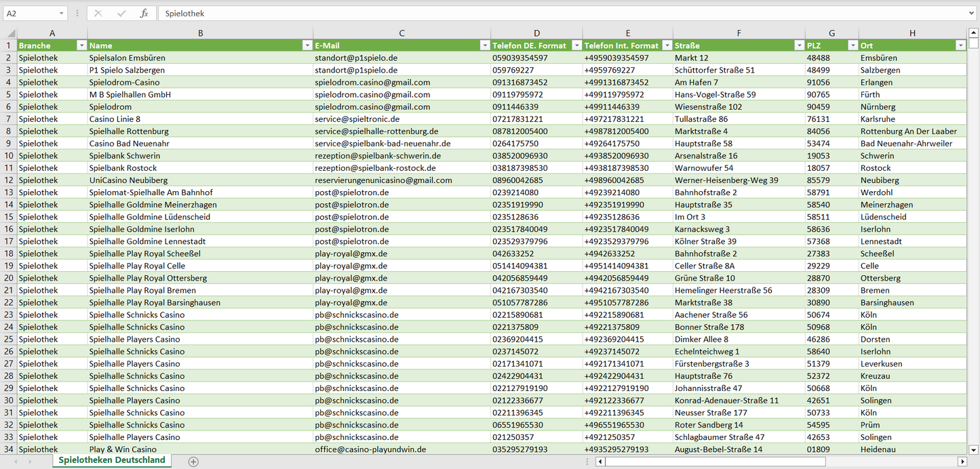Select cell with Casino Bad Neuenahr
Image resolution: width=980 pixels, height=469 pixels.
[130, 144]
